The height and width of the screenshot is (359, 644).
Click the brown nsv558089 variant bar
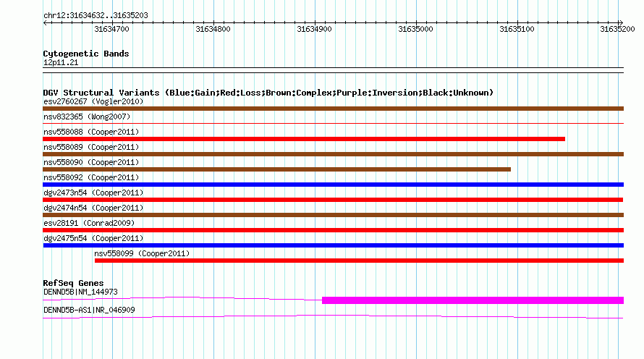pyautogui.click(x=333, y=154)
